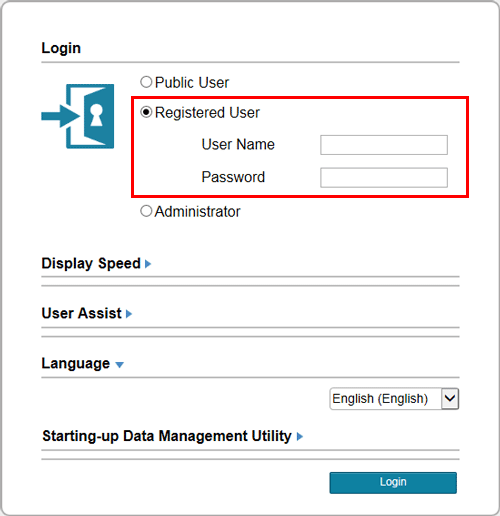500x516 pixels.
Task: Click the User Name input field
Action: tap(384, 145)
